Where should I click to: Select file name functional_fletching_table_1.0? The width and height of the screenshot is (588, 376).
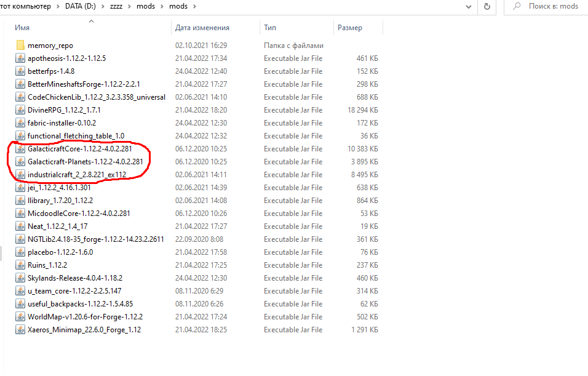[76, 136]
